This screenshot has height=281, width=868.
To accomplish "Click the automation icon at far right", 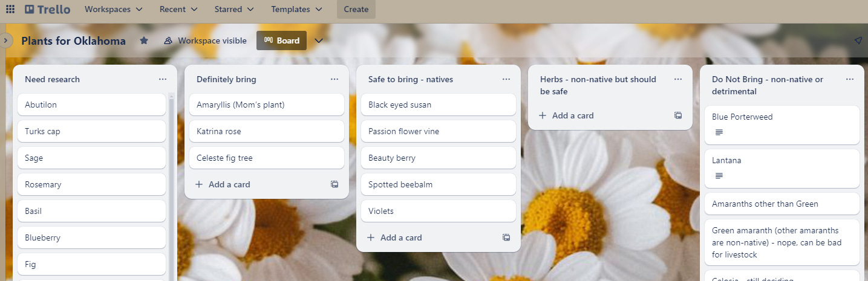I will click(858, 40).
